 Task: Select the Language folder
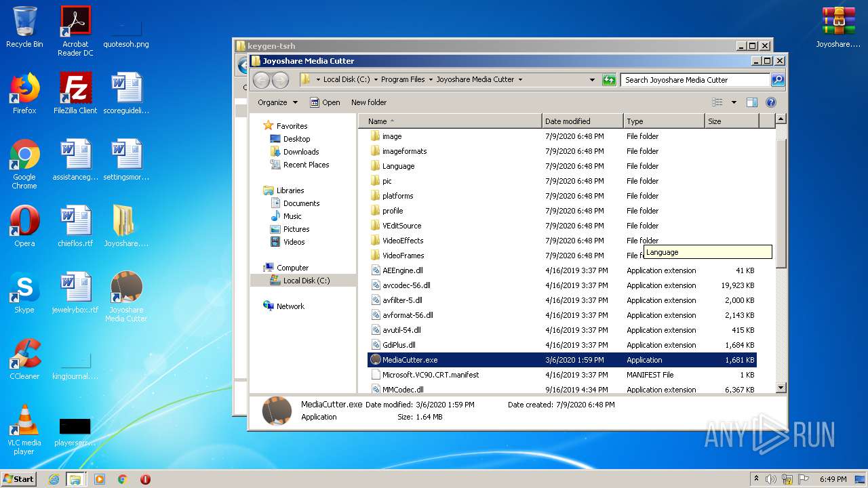(561, 166)
